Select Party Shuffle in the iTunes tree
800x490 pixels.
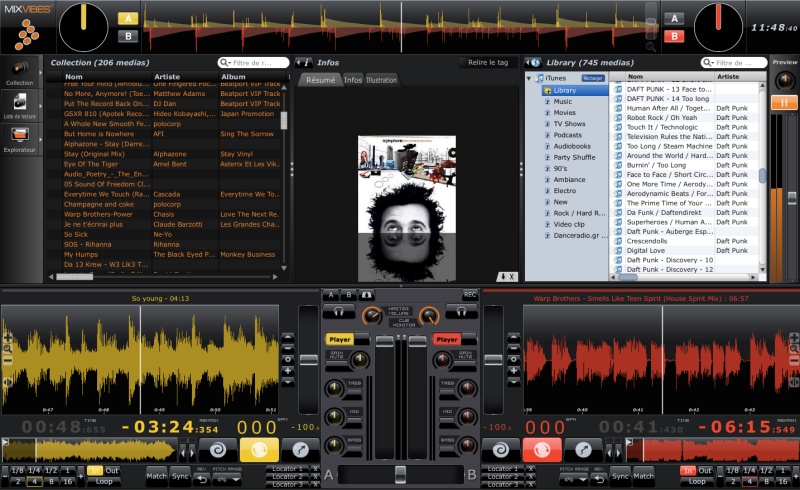(574, 157)
